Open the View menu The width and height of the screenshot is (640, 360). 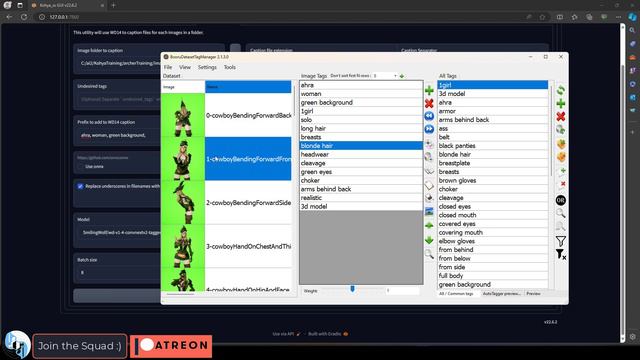184,67
